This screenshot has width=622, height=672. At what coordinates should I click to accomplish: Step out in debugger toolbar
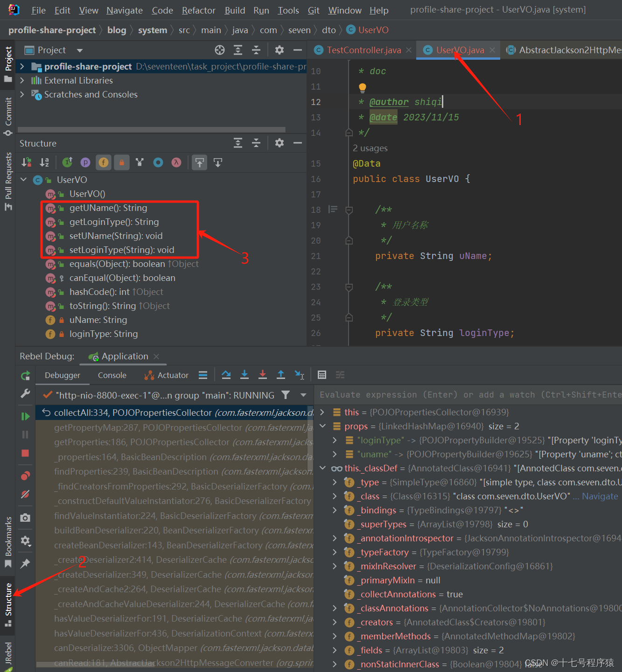pos(281,375)
